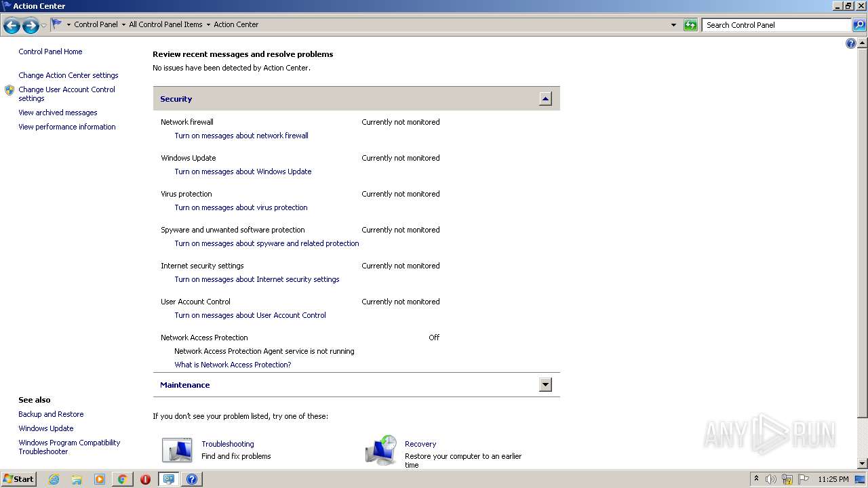Open Windows Update under See also
This screenshot has width=868, height=488.
coord(46,428)
